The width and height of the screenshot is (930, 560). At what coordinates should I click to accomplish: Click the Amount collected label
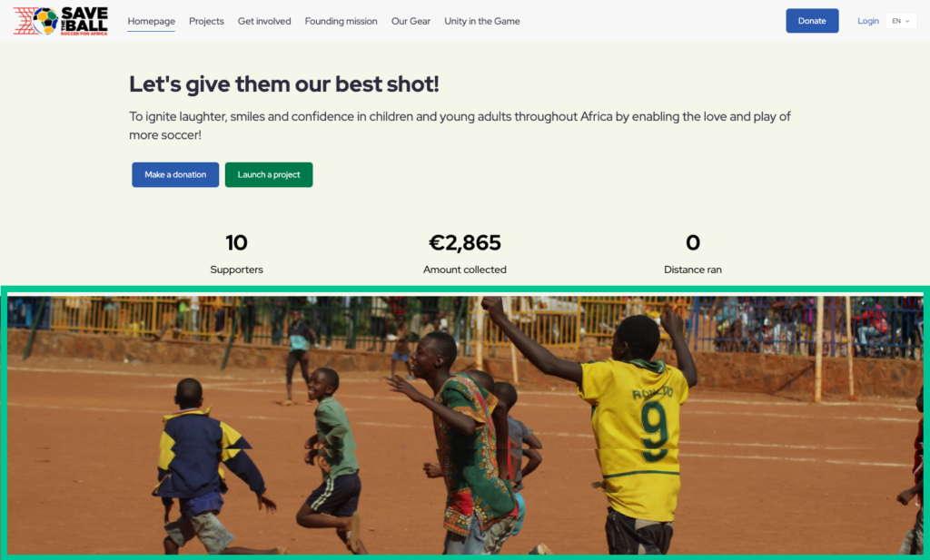(464, 270)
